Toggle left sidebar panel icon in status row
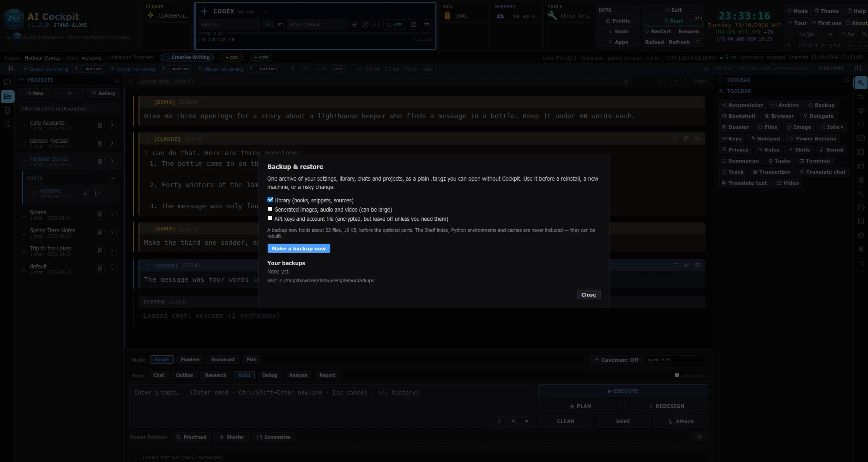 coord(10,69)
